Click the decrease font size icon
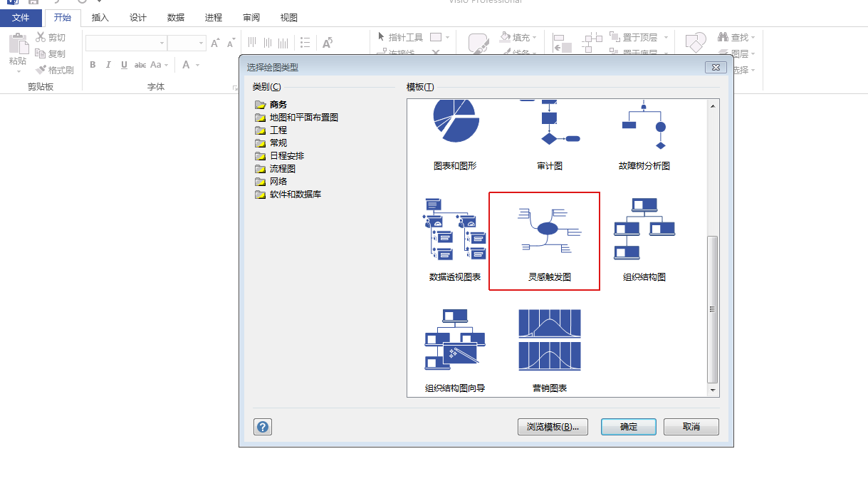This screenshot has height=481, width=868. [231, 43]
